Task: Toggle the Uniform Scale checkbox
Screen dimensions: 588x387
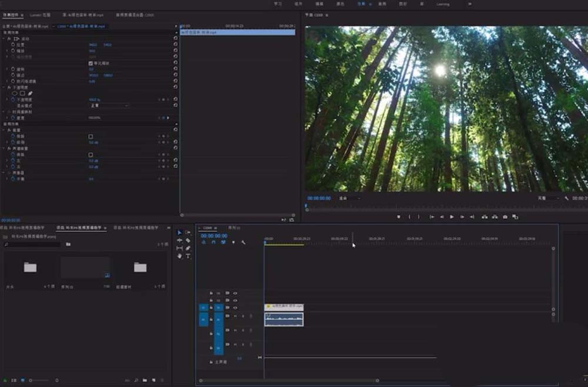Action: coord(91,63)
